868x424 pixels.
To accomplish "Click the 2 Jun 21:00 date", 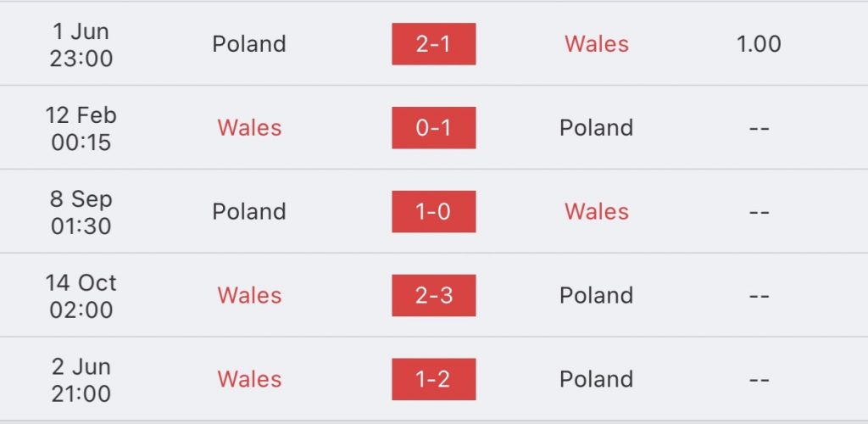I will [81, 380].
